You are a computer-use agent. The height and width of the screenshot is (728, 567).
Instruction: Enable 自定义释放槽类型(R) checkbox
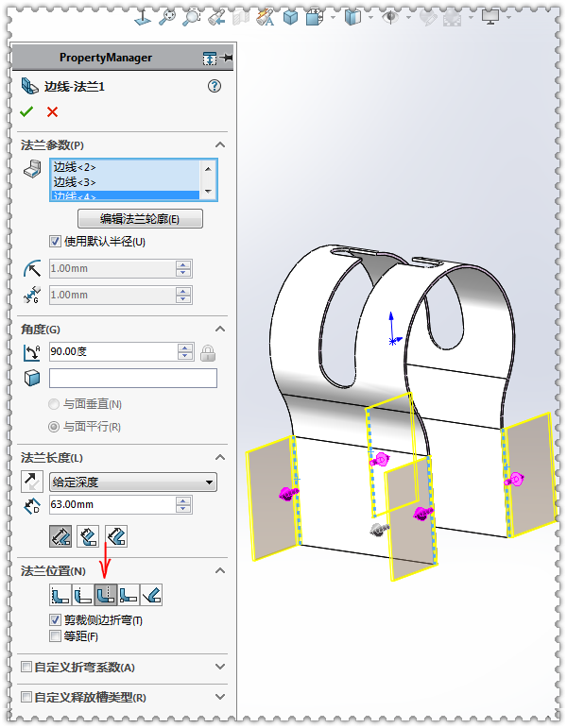point(26,697)
